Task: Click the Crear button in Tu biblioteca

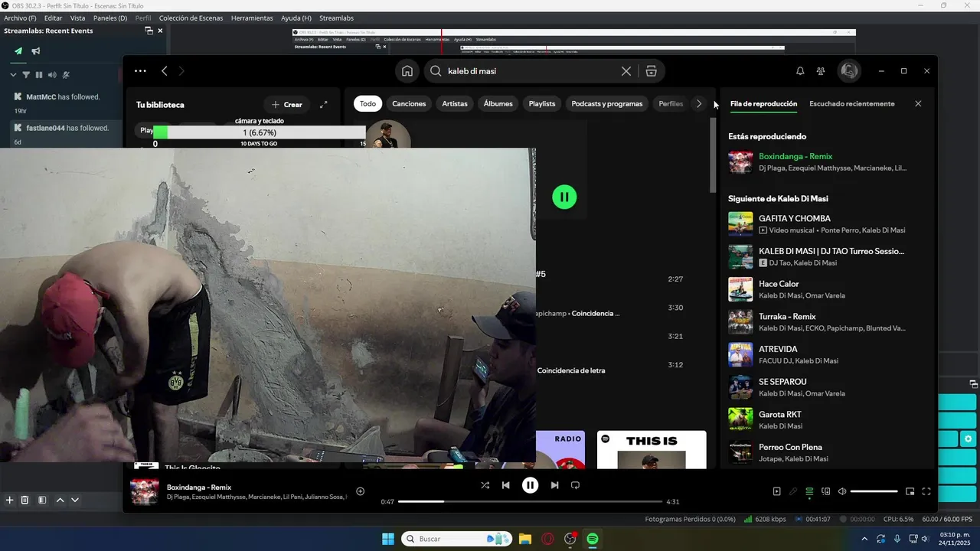Action: pyautogui.click(x=287, y=104)
